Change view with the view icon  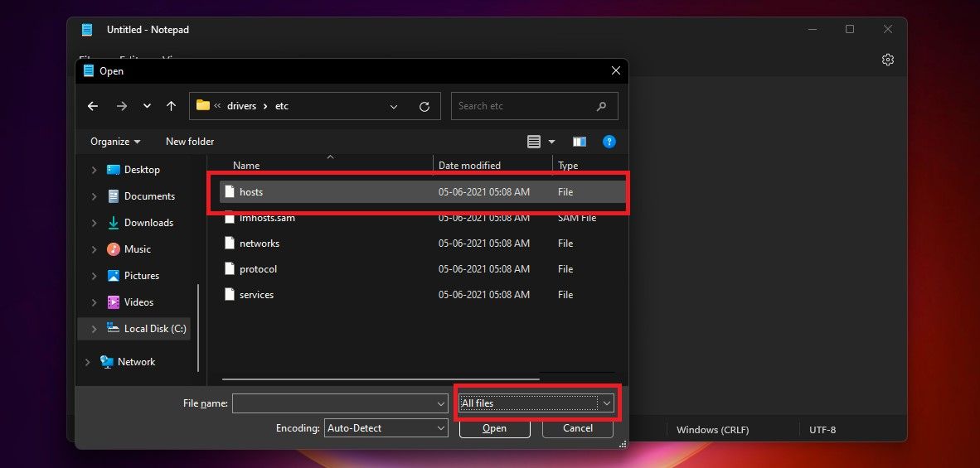pos(534,142)
